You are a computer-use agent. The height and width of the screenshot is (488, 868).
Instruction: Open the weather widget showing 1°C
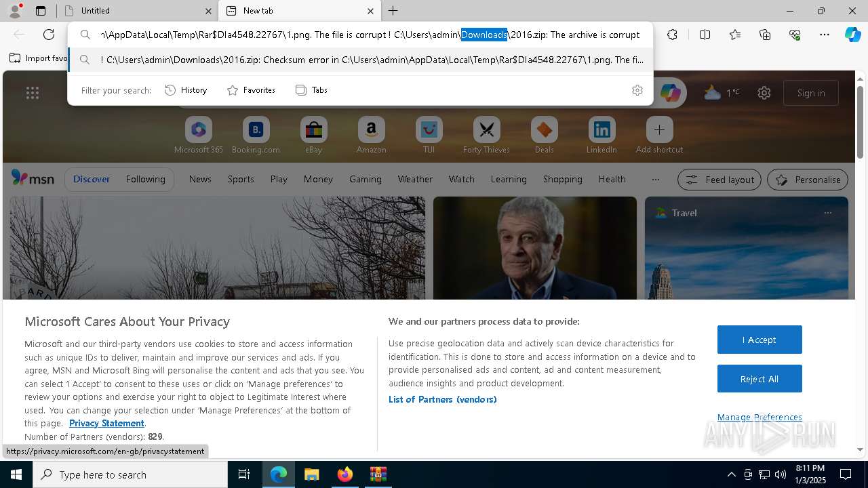[x=722, y=93]
